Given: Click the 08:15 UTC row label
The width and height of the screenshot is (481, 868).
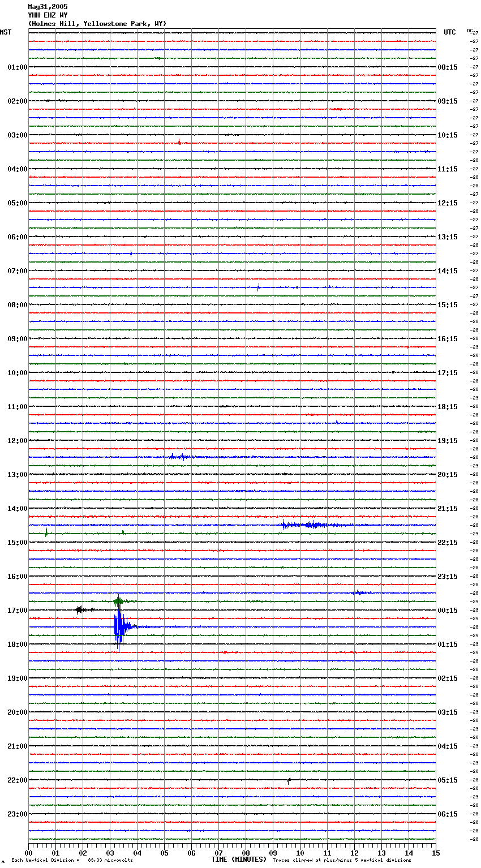Looking at the screenshot, I should click(448, 67).
